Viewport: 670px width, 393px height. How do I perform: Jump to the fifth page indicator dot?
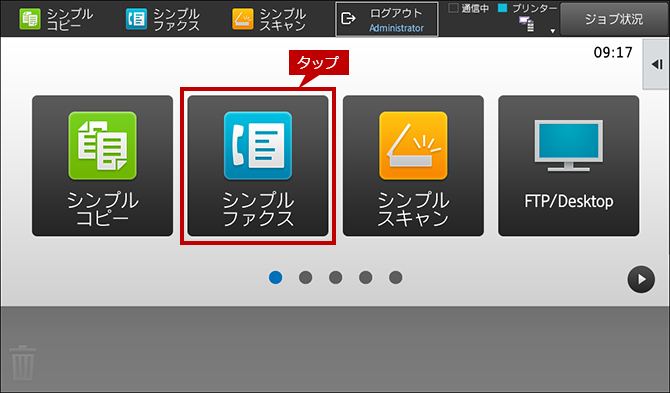tap(395, 277)
